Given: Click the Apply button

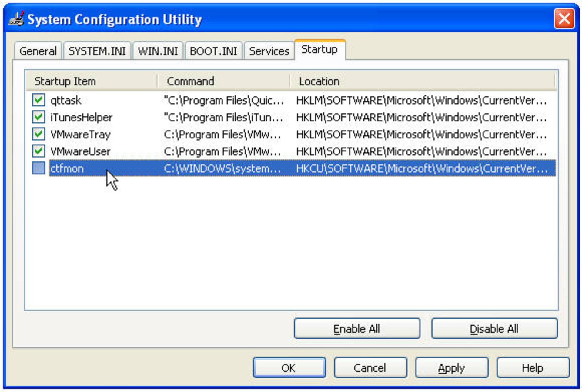Looking at the screenshot, I should tap(451, 367).
